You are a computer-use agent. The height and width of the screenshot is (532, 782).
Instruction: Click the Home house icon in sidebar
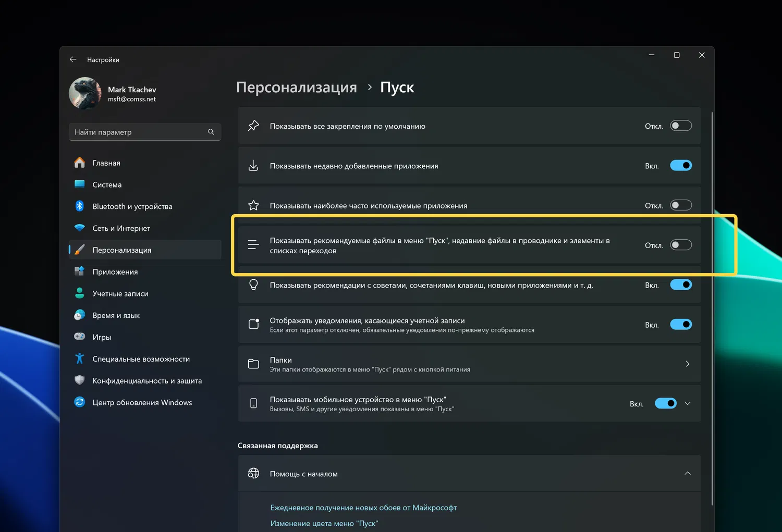(x=80, y=163)
